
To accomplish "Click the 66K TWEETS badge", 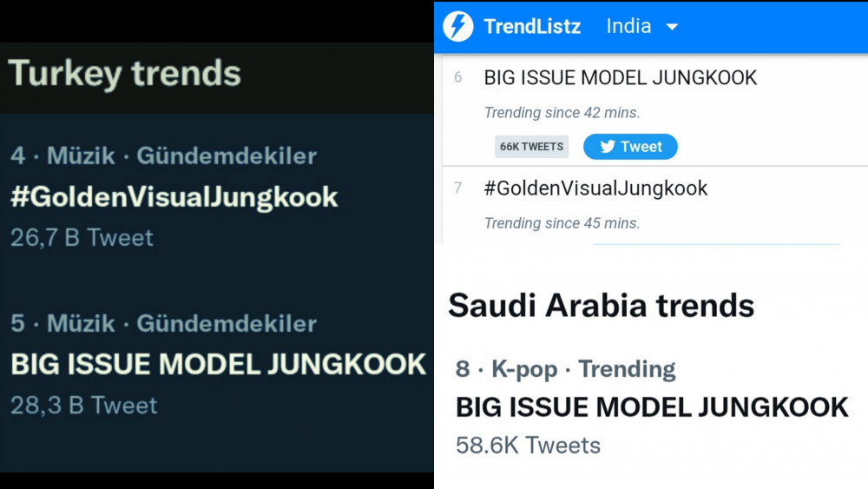I will tap(531, 147).
